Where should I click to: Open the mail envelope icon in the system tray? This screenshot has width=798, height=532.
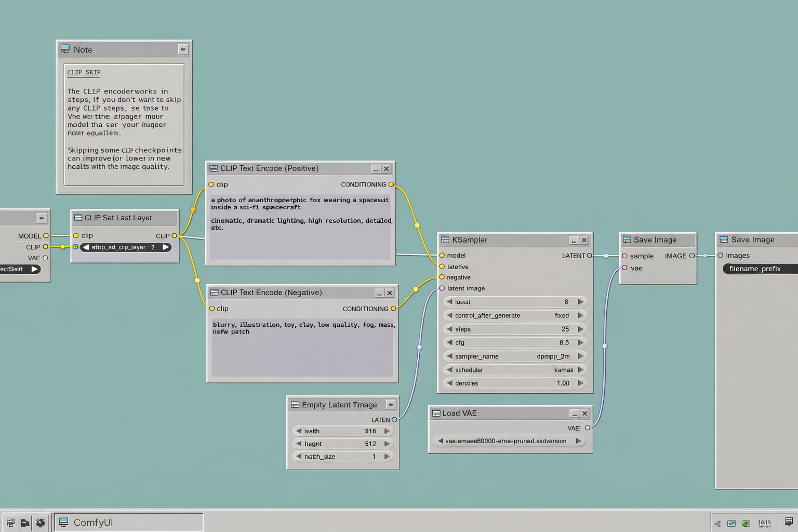coord(731,523)
